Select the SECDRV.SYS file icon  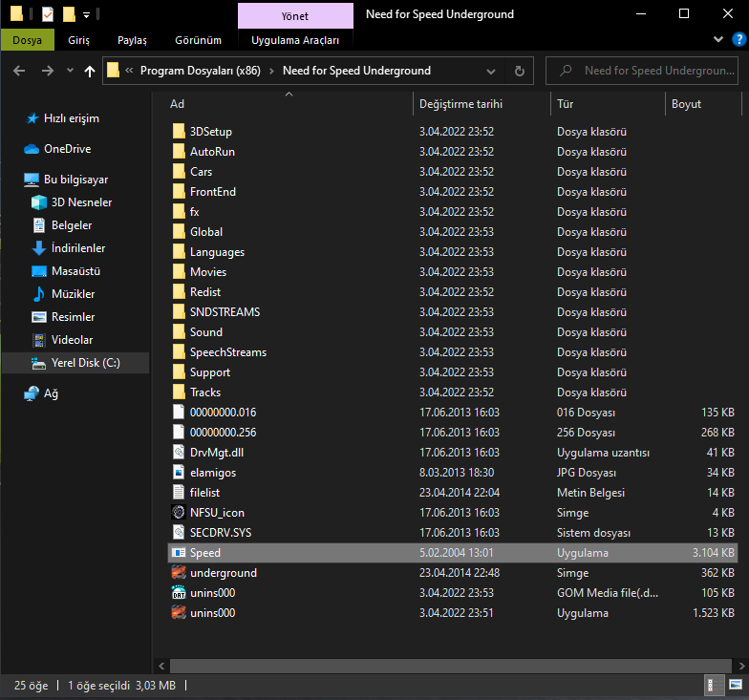pyautogui.click(x=179, y=533)
